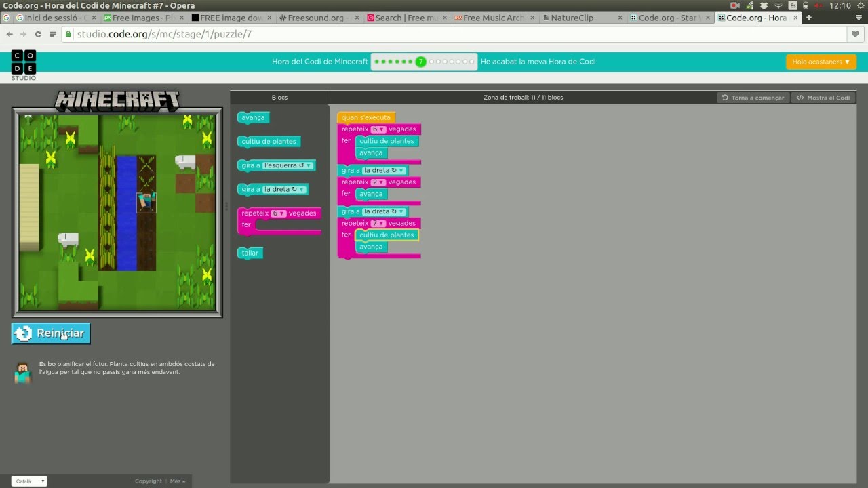This screenshot has width=868, height=488.
Task: Open the workspace repeteix 6 vegades dropdown
Action: click(x=378, y=129)
